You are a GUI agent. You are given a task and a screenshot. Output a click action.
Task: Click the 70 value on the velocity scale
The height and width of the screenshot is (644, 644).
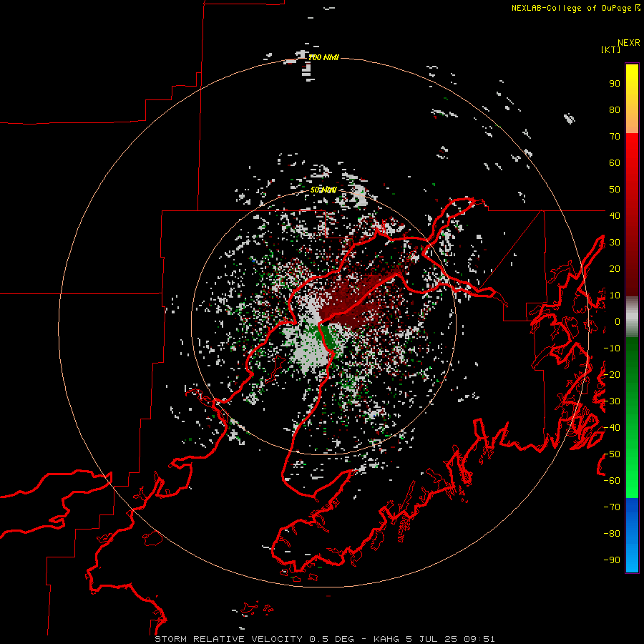(x=615, y=137)
